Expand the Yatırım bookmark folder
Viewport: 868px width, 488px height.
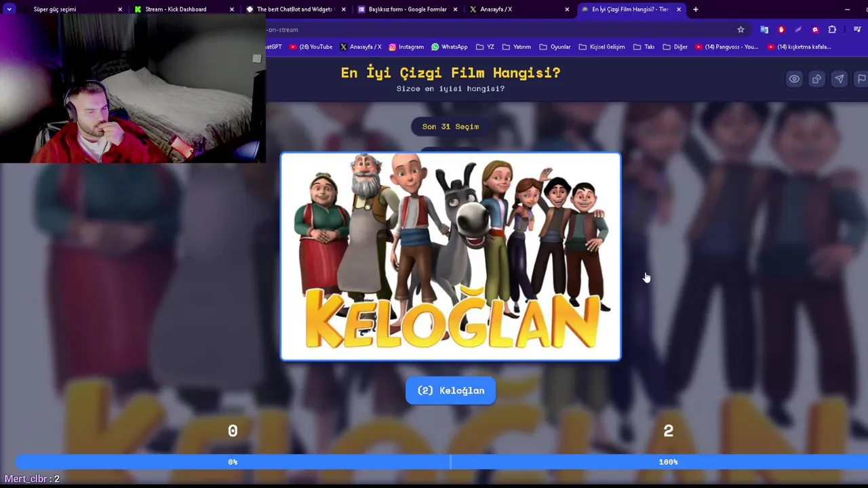[517, 47]
